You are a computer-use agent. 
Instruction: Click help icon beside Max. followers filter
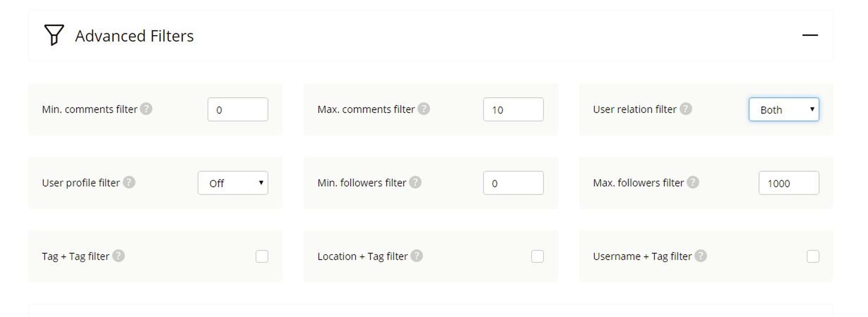(692, 183)
